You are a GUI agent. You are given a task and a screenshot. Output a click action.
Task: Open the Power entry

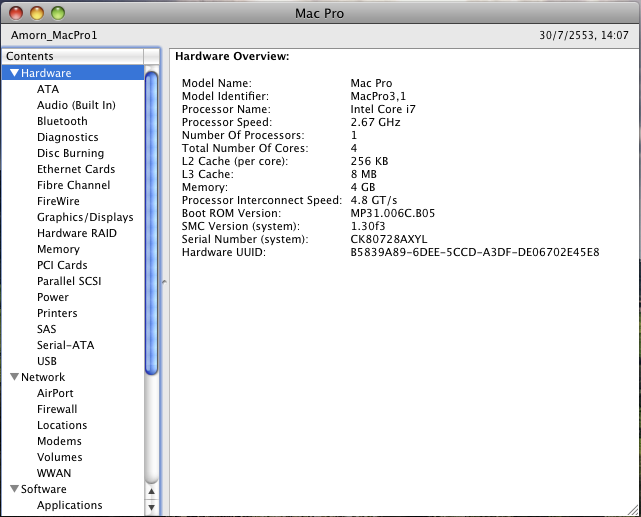tap(53, 297)
